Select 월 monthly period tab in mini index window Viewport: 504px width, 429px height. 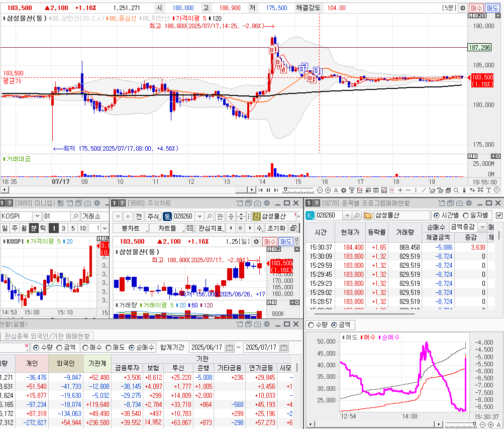(x=24, y=228)
